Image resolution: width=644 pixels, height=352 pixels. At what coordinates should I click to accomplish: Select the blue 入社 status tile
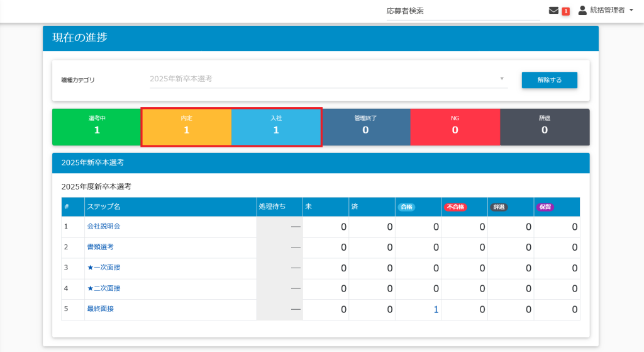(x=276, y=127)
